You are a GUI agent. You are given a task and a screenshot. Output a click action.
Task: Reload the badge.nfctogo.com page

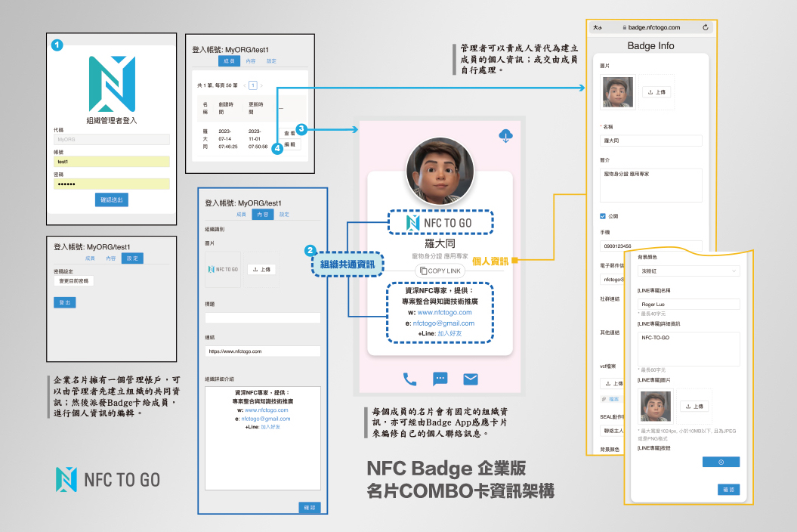pyautogui.click(x=706, y=27)
